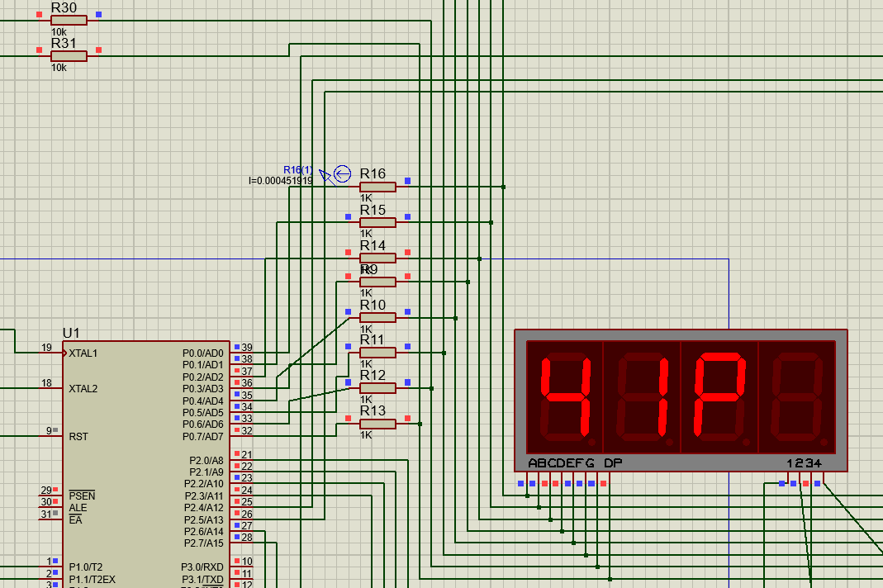Pick the R12 resistor symbol

click(377, 388)
